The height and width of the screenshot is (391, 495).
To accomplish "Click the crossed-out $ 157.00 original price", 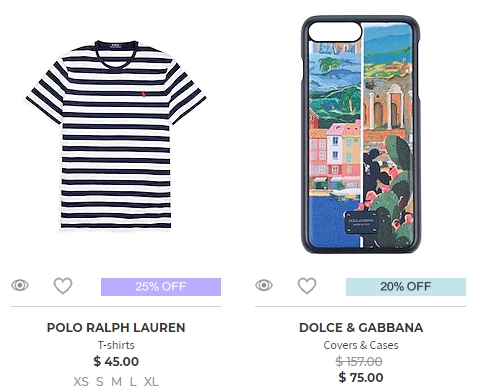I will pyautogui.click(x=359, y=362).
